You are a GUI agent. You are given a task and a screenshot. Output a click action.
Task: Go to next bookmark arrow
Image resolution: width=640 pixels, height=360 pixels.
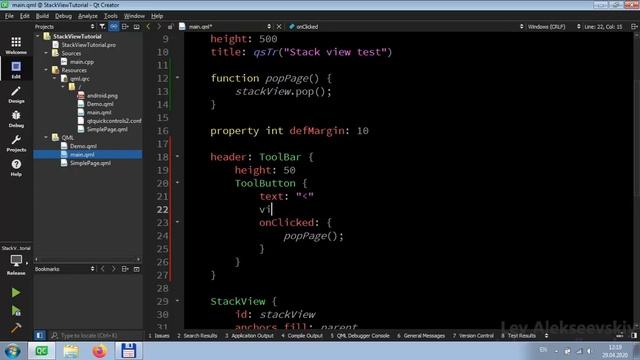coord(113,269)
